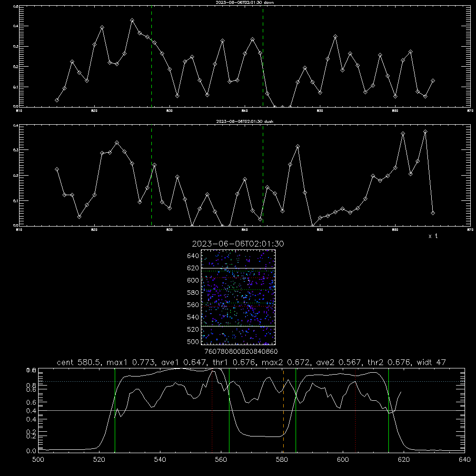Screen dimensions: 476x476
Task: Click y-axis label 640 beside color image
Action: (193, 256)
